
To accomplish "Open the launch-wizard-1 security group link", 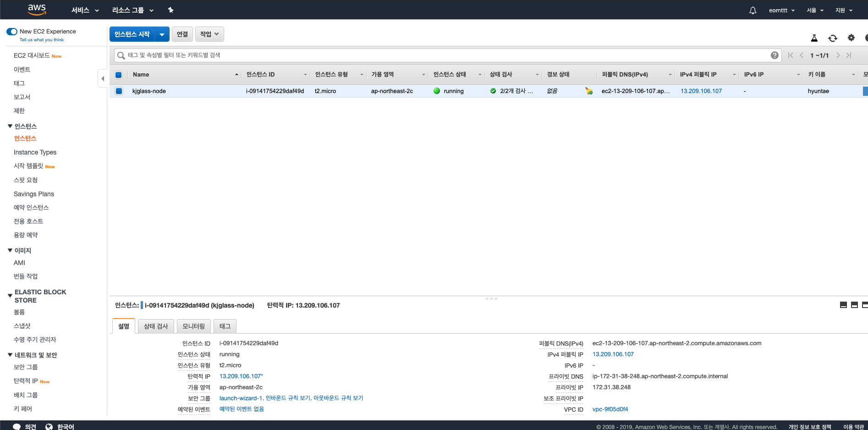I will 241,398.
